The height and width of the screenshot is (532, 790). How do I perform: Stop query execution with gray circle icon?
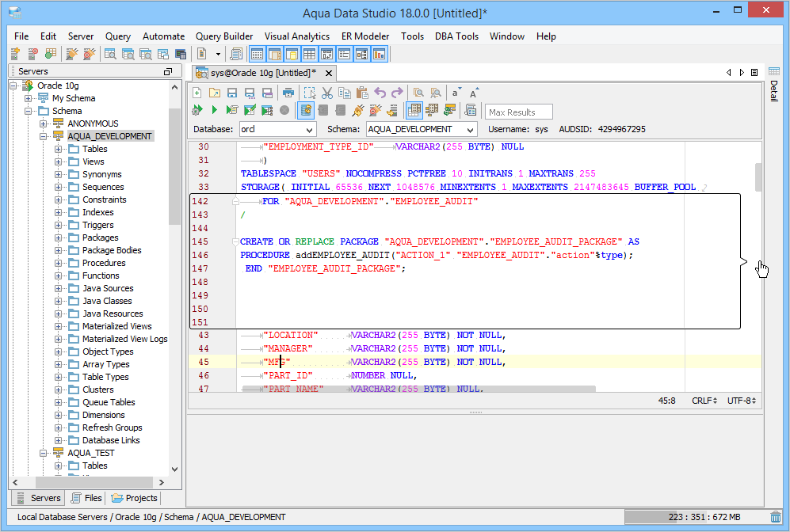pos(284,110)
